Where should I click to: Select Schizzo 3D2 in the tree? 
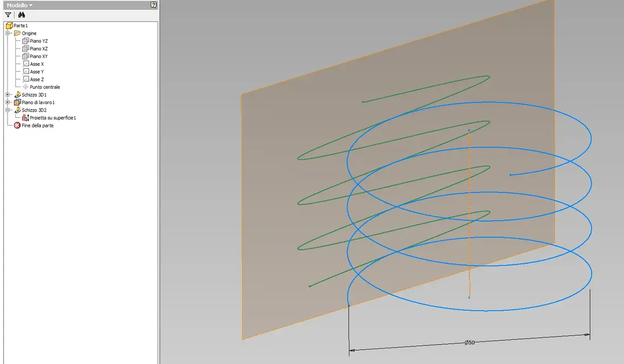tap(34, 110)
